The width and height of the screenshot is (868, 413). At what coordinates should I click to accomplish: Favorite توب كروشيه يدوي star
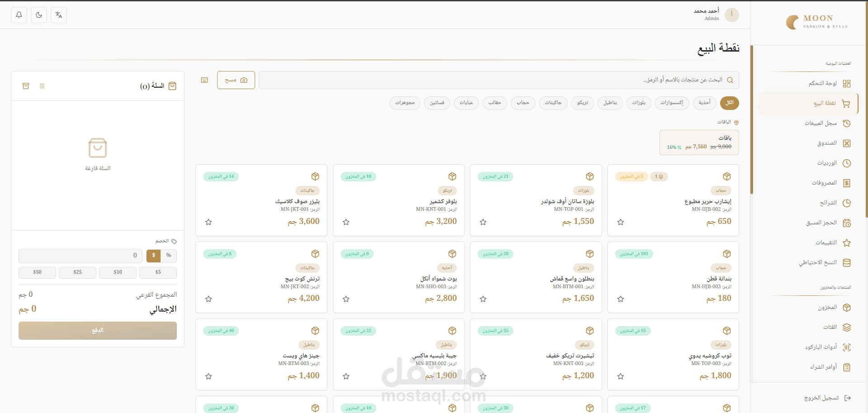621,376
